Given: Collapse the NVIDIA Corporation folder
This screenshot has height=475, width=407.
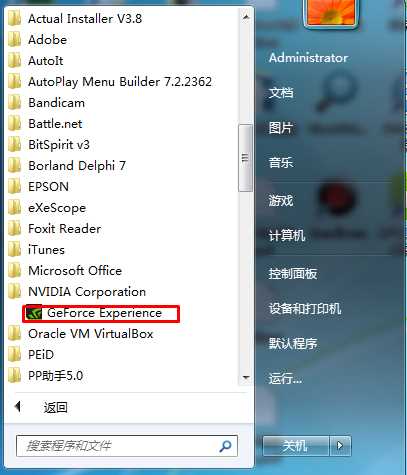Looking at the screenshot, I should pos(87,292).
